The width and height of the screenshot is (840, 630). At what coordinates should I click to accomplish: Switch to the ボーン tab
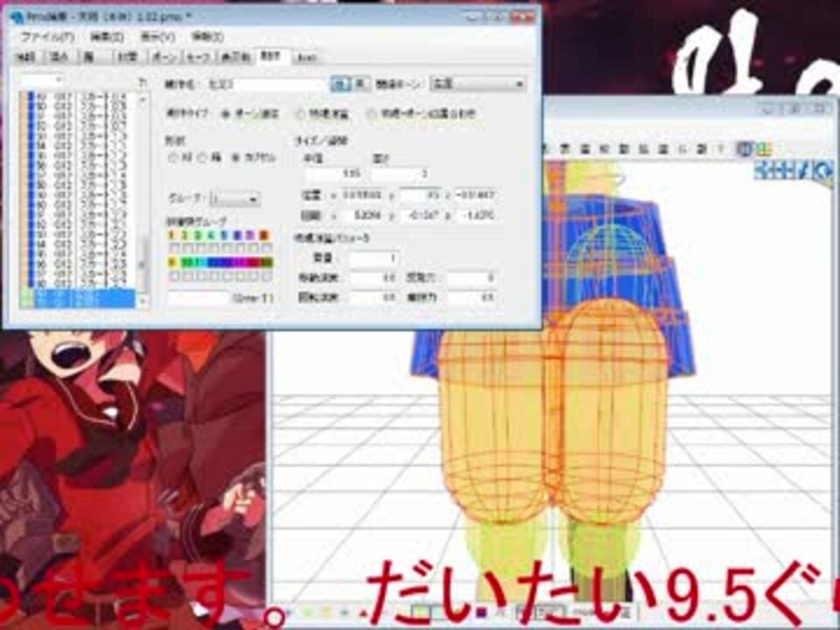coord(164,57)
